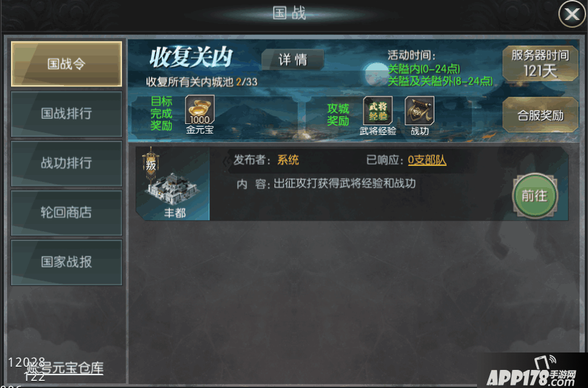Open the 轮回商店 shop tab
Viewport: 588px width, 388px height.
66,213
